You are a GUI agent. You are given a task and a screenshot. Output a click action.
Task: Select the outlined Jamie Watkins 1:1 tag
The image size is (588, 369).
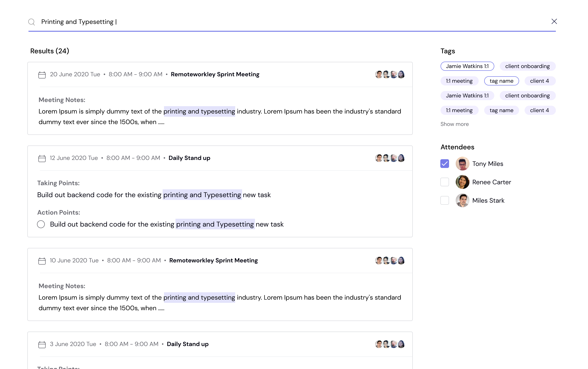click(x=467, y=66)
